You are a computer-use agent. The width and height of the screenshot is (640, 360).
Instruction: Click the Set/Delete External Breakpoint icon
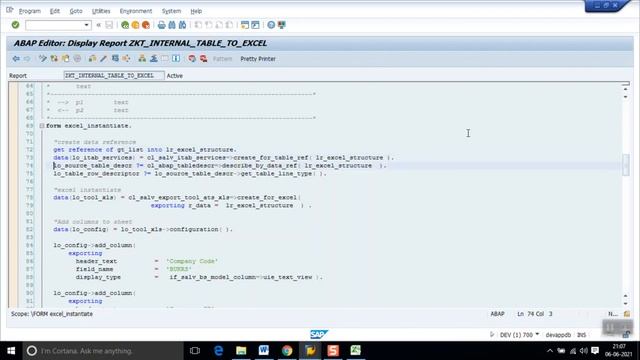click(x=203, y=59)
